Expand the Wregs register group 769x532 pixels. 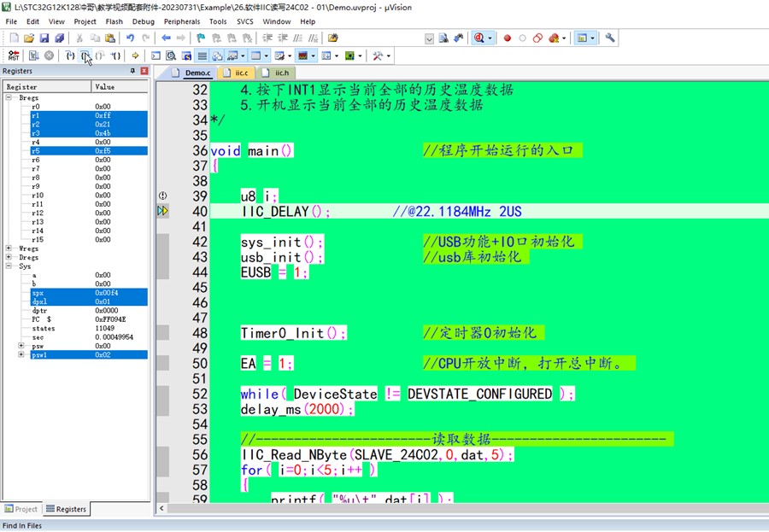[x=9, y=248]
